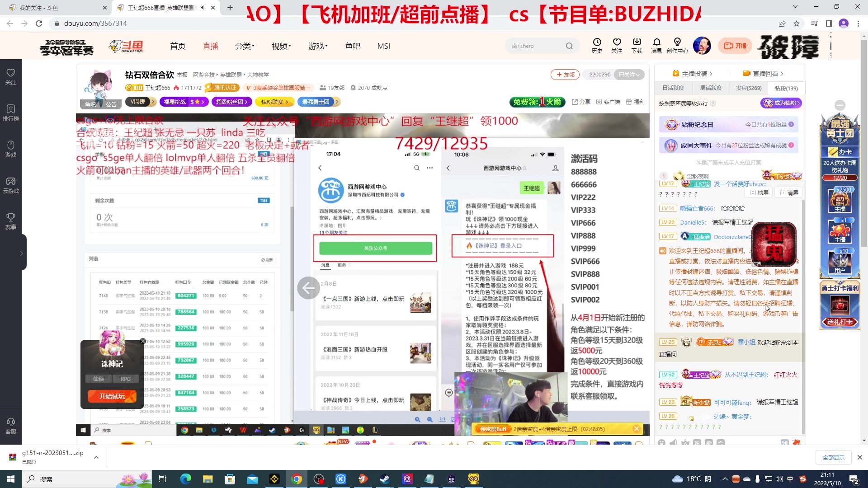Open the MSI menu item

(383, 46)
